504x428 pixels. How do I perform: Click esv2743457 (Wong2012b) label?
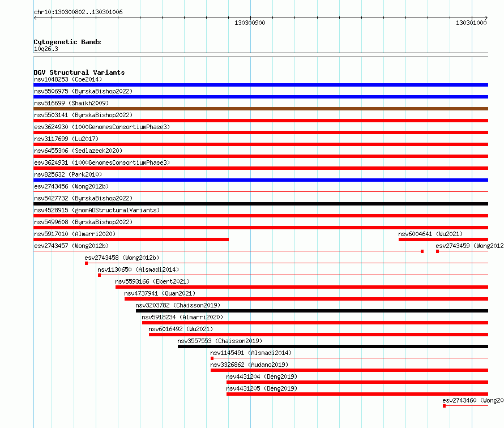click(x=71, y=246)
